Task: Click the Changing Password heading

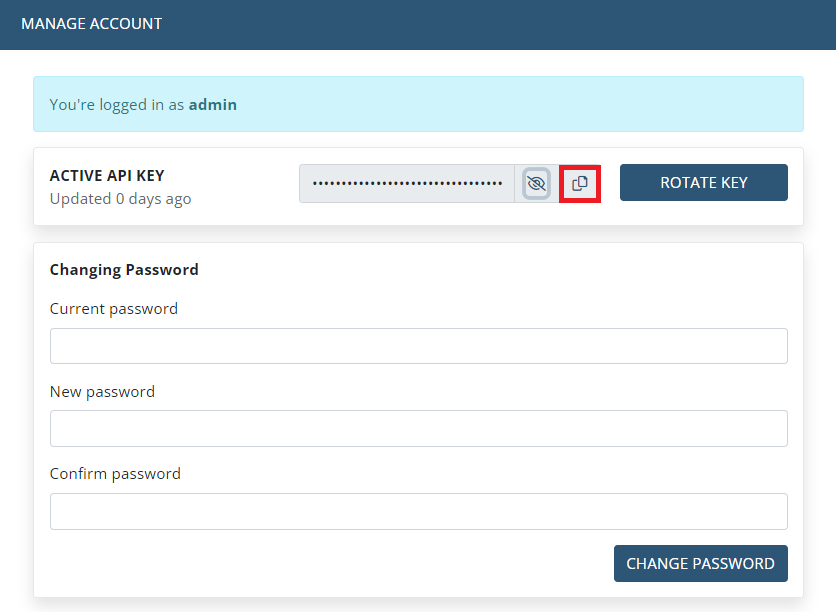Action: (x=124, y=270)
